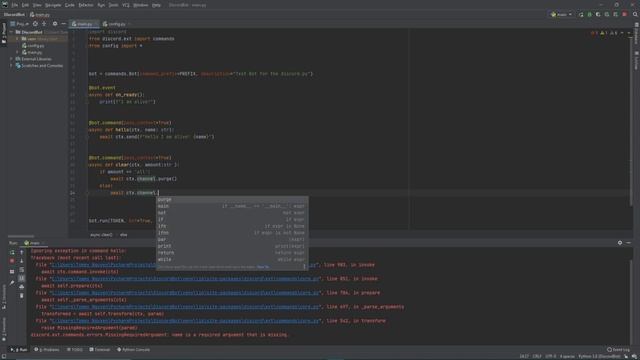The width and height of the screenshot is (640, 360).
Task: Open the Tools menu
Action: coord(113,5)
